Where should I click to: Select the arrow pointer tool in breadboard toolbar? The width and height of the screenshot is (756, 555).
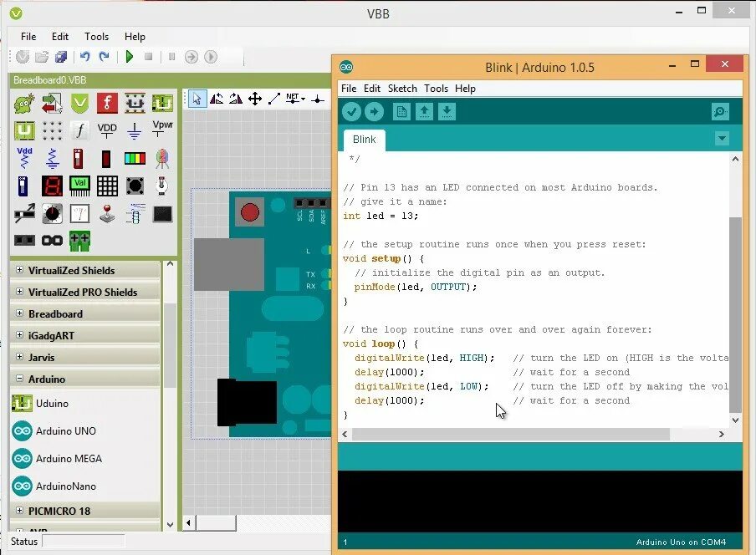pyautogui.click(x=197, y=99)
